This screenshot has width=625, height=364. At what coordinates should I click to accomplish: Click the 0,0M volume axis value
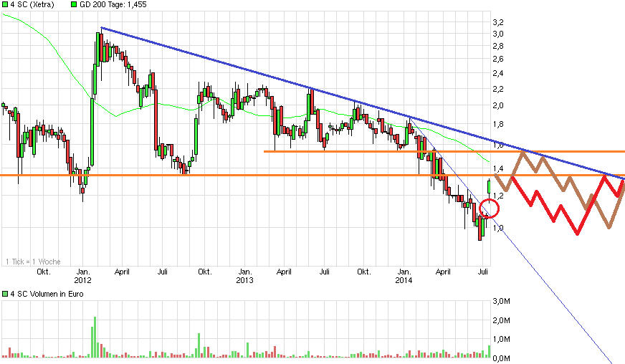pos(502,358)
